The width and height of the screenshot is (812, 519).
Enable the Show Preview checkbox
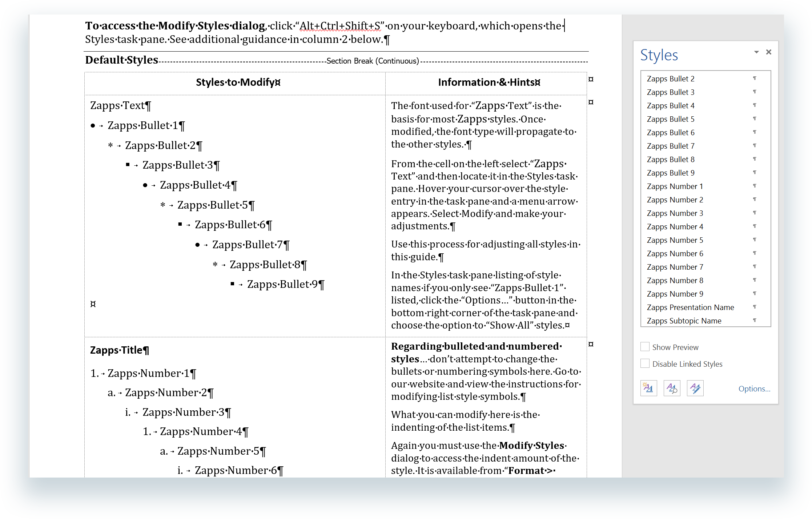[645, 347]
